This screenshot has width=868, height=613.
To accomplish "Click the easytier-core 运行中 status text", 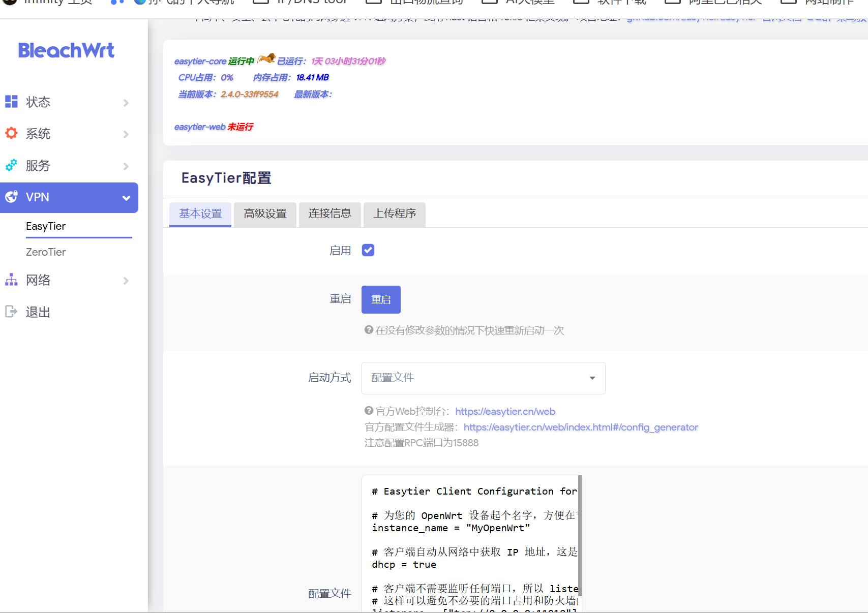I will tap(214, 61).
